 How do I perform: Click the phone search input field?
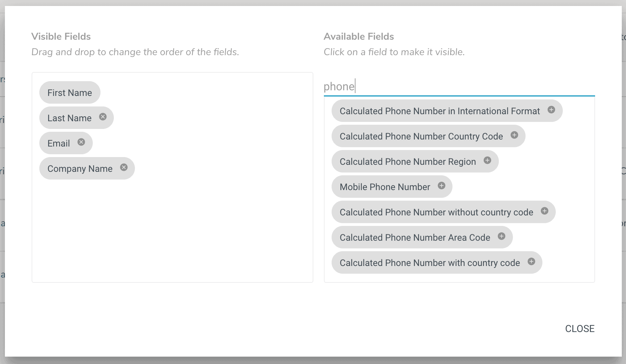tap(459, 86)
